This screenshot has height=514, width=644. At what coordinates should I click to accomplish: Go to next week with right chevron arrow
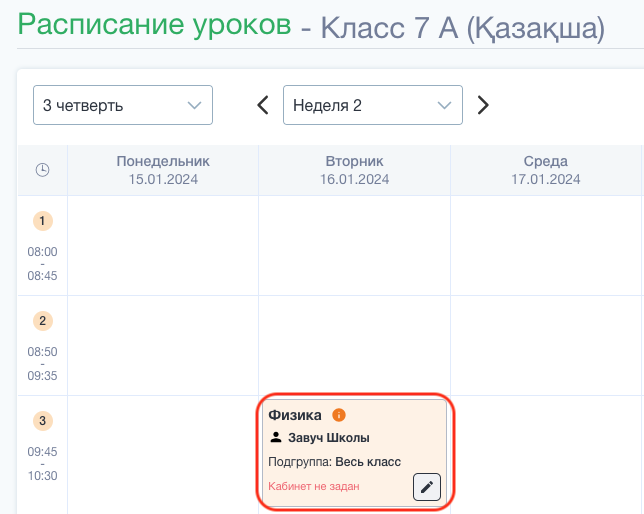(483, 105)
